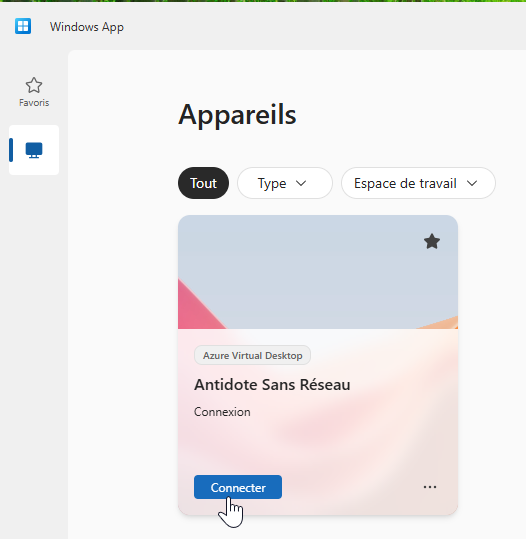Image resolution: width=526 pixels, height=539 pixels.
Task: Expand the Type filter dropdown
Action: point(285,183)
